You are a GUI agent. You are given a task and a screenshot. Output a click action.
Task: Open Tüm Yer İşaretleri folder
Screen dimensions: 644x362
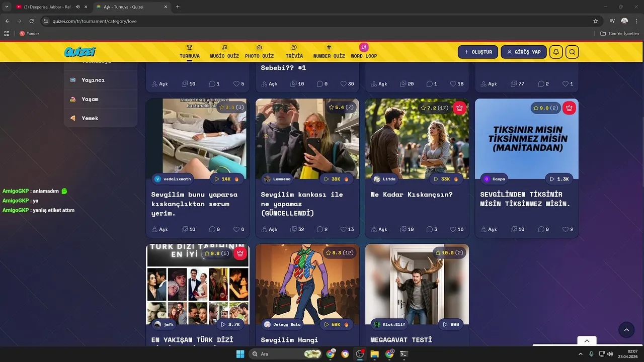[x=619, y=33]
